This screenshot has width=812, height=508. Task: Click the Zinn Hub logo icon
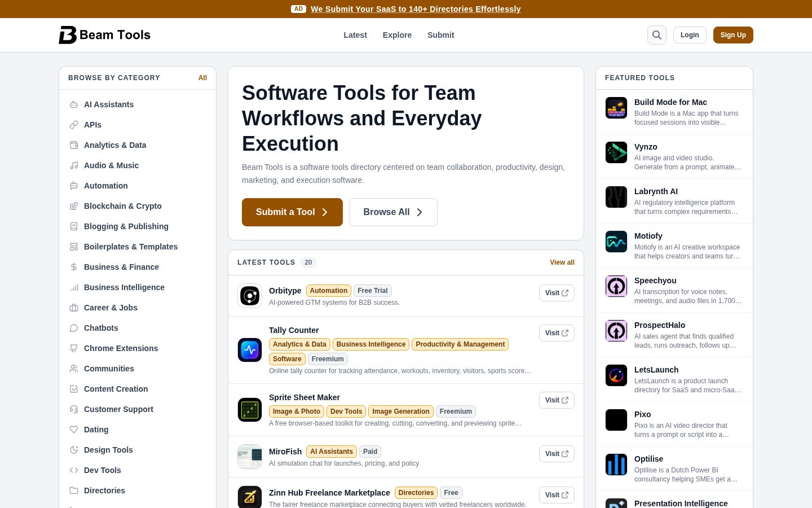point(250,497)
